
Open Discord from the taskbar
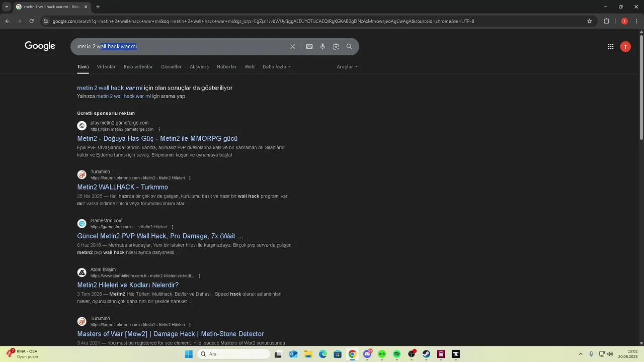pyautogui.click(x=368, y=354)
